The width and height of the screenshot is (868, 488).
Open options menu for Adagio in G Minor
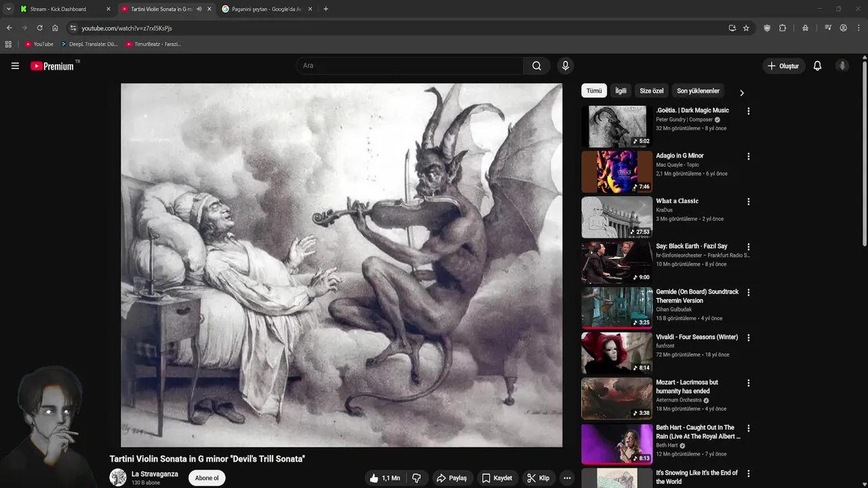pyautogui.click(x=749, y=157)
